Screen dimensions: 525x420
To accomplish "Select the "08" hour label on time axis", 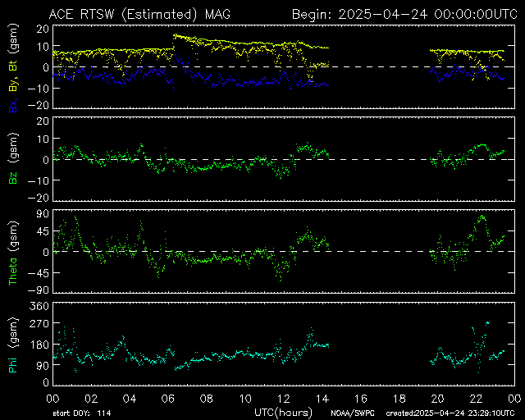I will tap(207, 399).
